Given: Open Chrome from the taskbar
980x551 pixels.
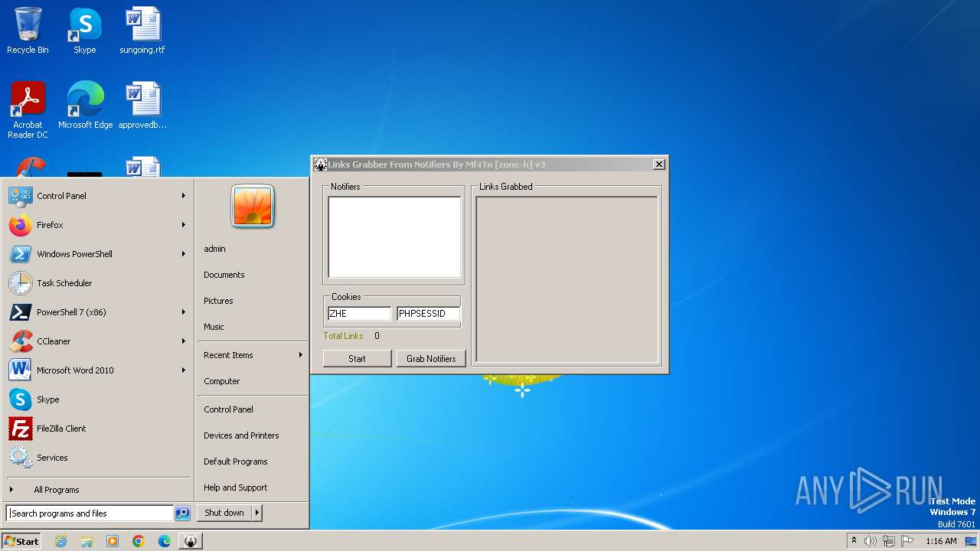Looking at the screenshot, I should click(139, 541).
